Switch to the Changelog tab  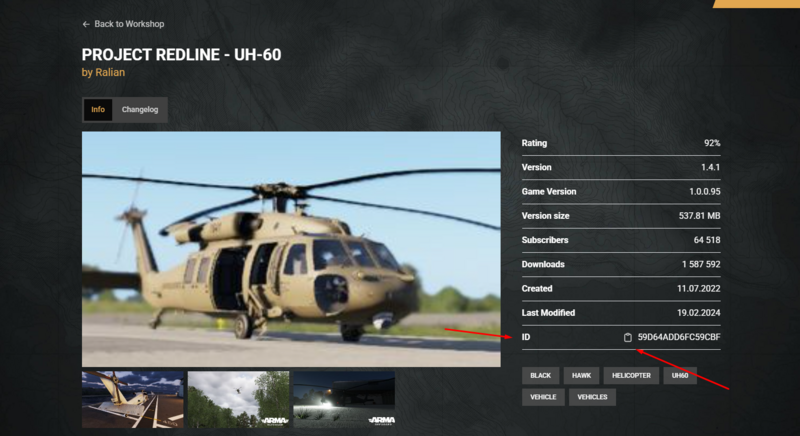point(140,110)
